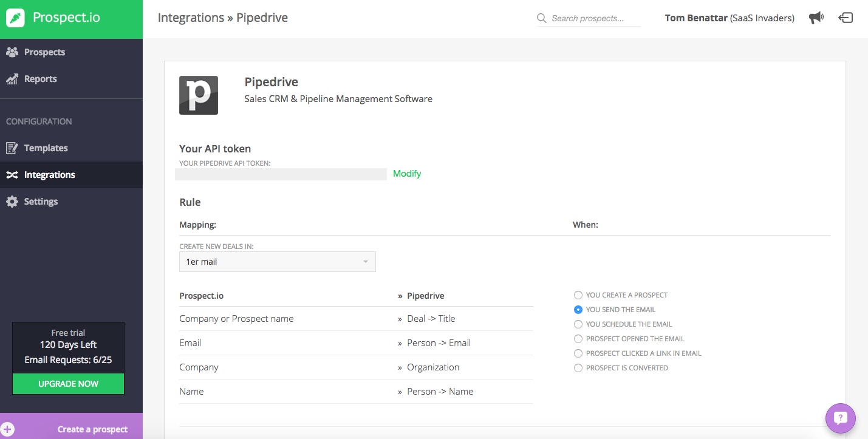Click the Integrations shuffle icon in sidebar

12,175
